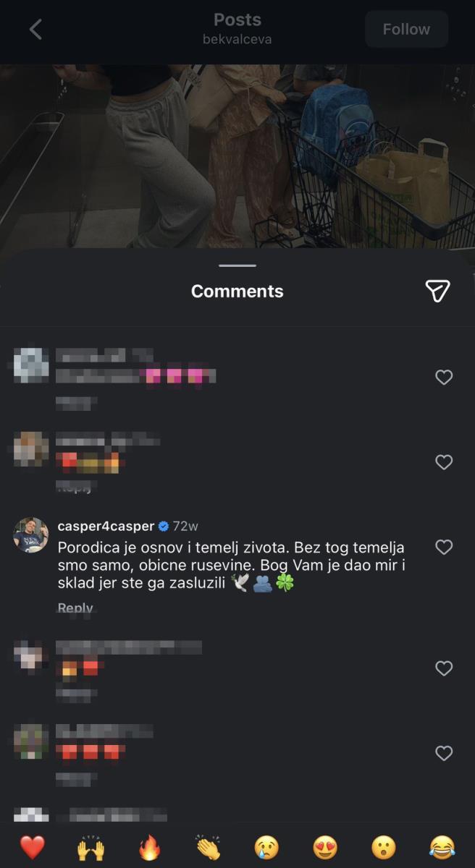Open casper4casper's profile via username
The height and width of the screenshot is (868, 475).
(106, 526)
